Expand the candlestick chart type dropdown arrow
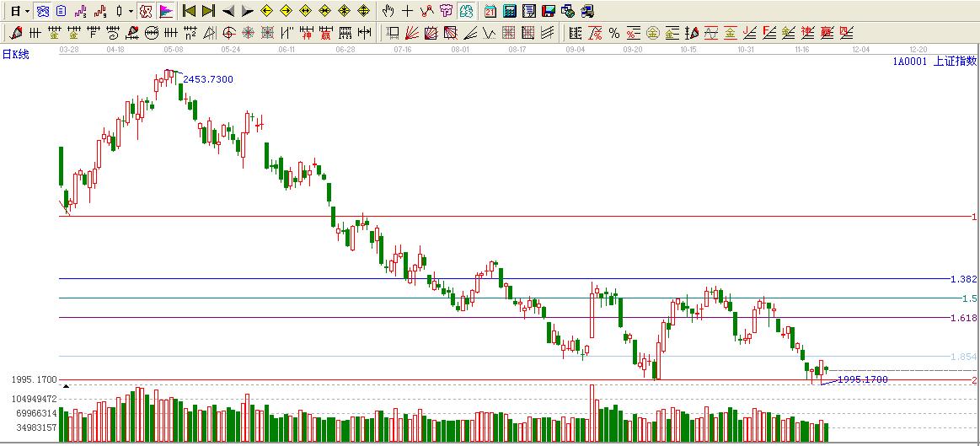The image size is (980, 446). coord(131,12)
